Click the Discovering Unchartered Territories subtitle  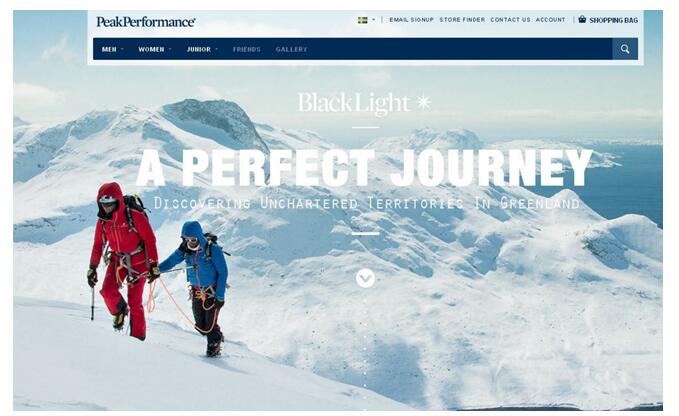click(366, 203)
